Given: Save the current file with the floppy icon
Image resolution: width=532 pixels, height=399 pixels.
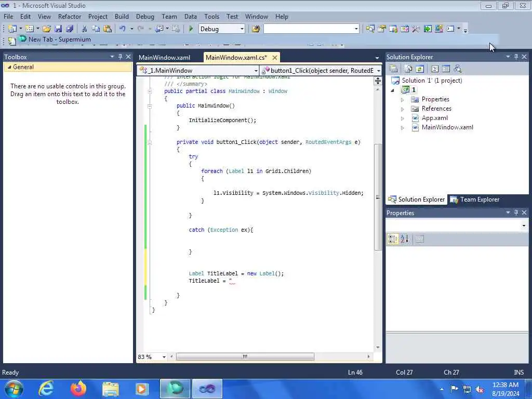Looking at the screenshot, I should (x=58, y=29).
